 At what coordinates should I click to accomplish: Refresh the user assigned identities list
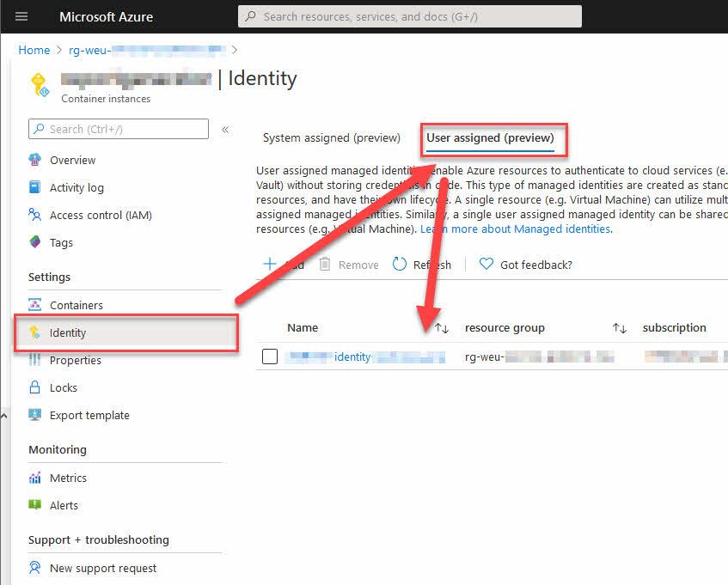click(422, 265)
